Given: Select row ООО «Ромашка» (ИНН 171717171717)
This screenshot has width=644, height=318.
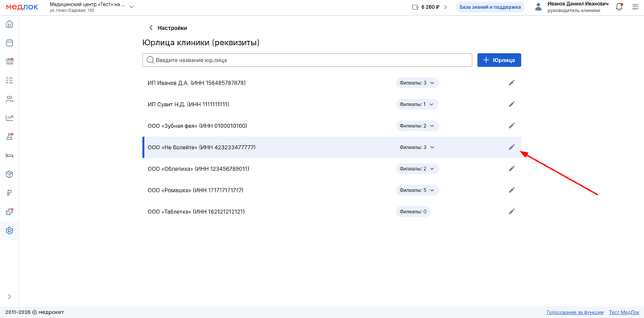Looking at the screenshot, I should pos(332,190).
